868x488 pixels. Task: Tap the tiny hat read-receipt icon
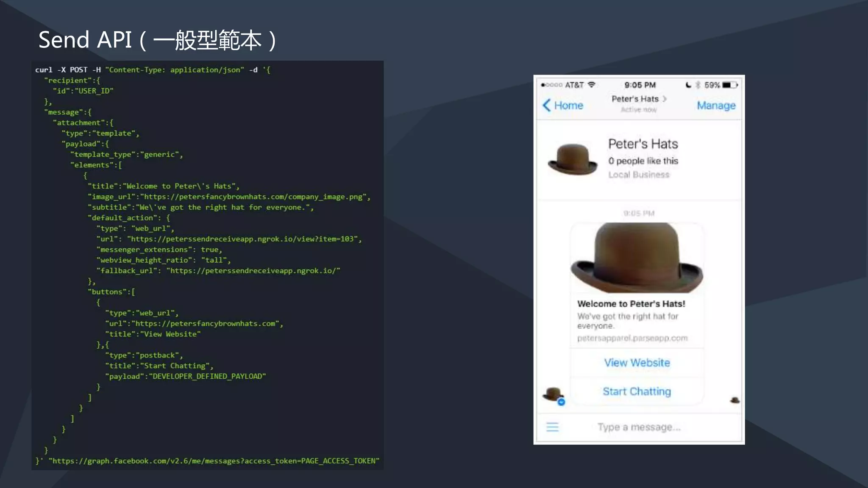click(x=735, y=400)
